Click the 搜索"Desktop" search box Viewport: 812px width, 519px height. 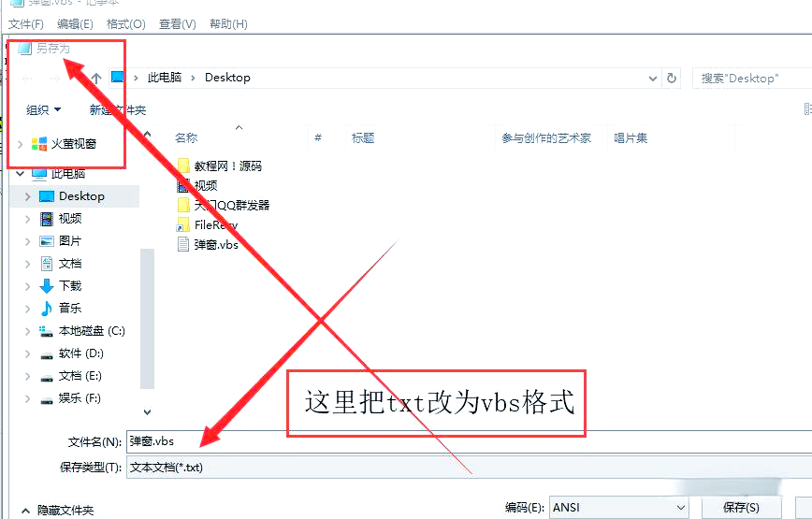[751, 79]
